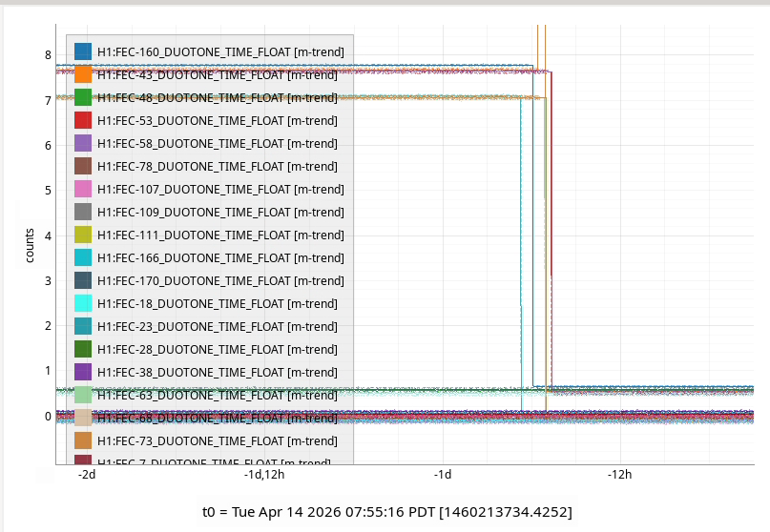Click the green swatch for H1:FEC-48_DUOTONE_TIME_FLOAT
770x532 pixels.
83,97
